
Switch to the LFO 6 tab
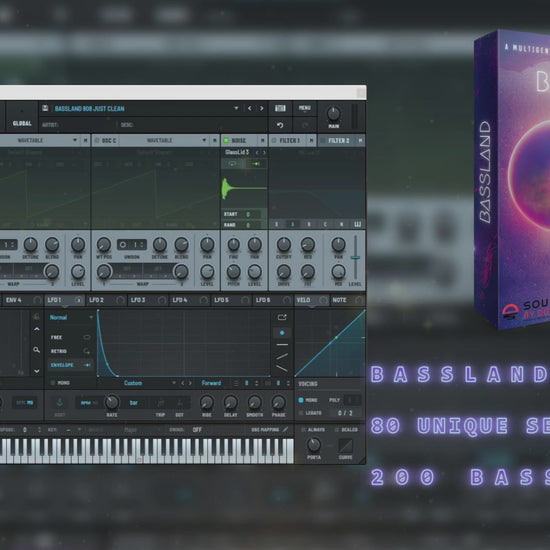[x=273, y=300]
